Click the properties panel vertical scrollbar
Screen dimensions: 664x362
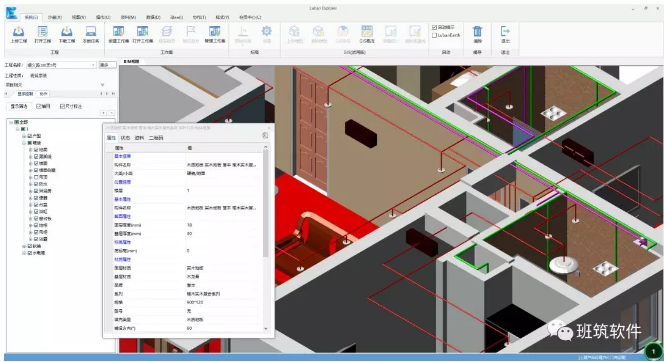tap(266, 238)
